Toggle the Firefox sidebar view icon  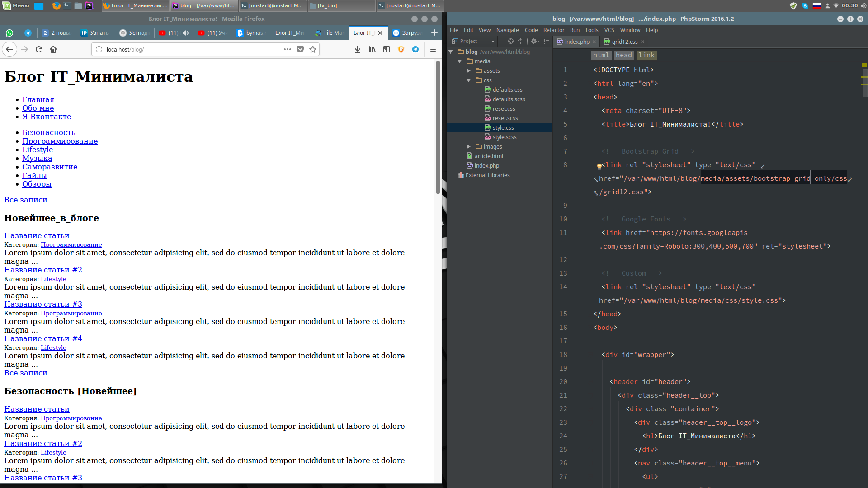click(386, 49)
